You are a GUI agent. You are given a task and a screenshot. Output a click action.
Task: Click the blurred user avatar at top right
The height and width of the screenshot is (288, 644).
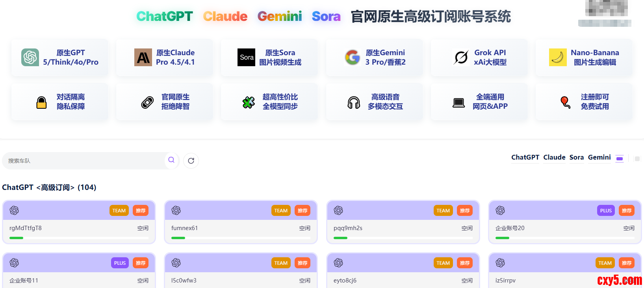click(x=606, y=8)
